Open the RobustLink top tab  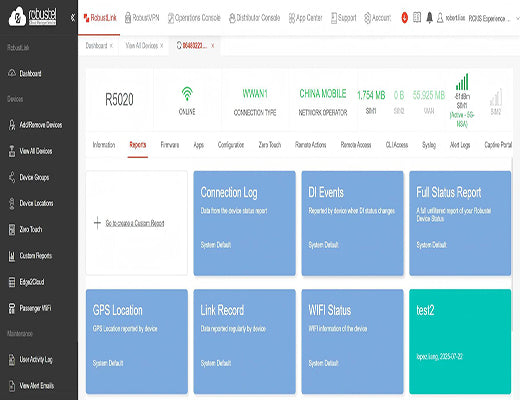tap(100, 18)
